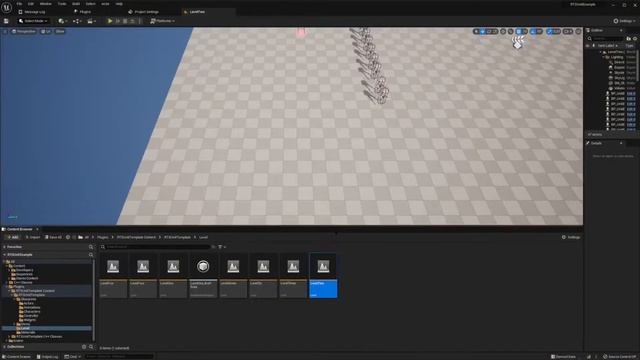
Task: Click the Add button in the Content Browser
Action: (x=12, y=237)
